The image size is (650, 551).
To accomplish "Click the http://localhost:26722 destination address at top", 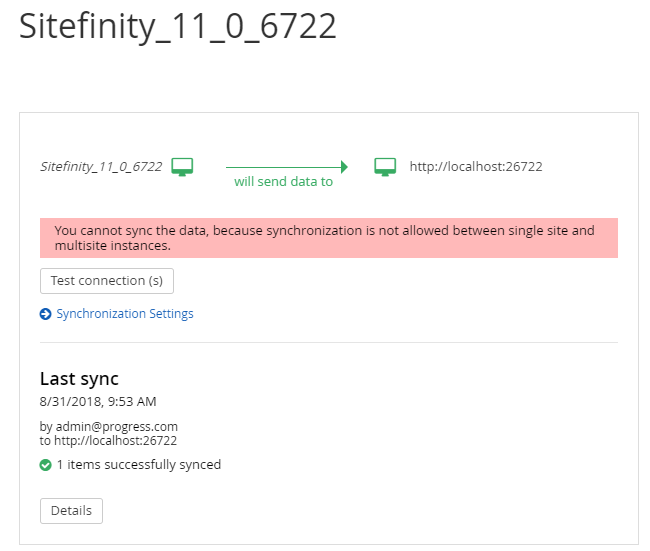I will pos(476,167).
